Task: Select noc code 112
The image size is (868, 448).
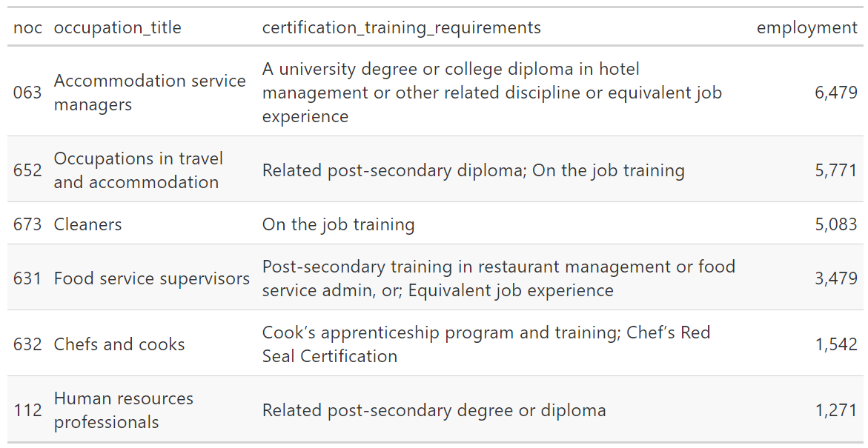Action: [x=27, y=410]
